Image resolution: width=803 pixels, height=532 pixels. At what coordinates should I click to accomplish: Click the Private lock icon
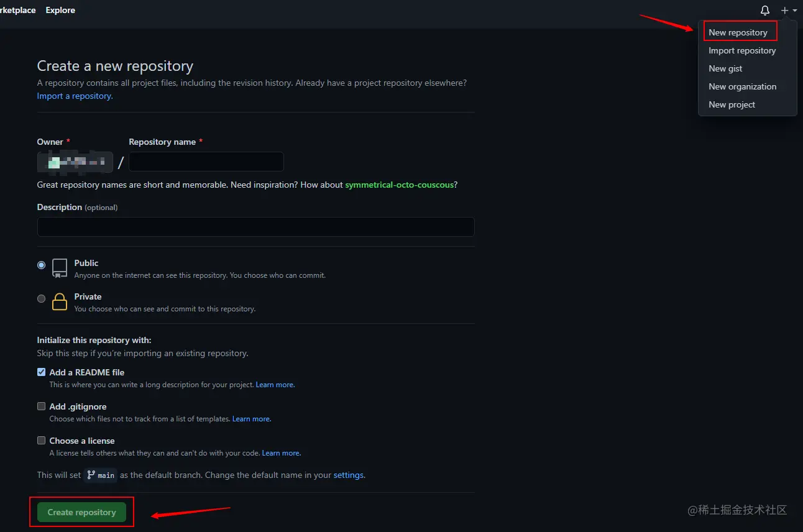60,301
